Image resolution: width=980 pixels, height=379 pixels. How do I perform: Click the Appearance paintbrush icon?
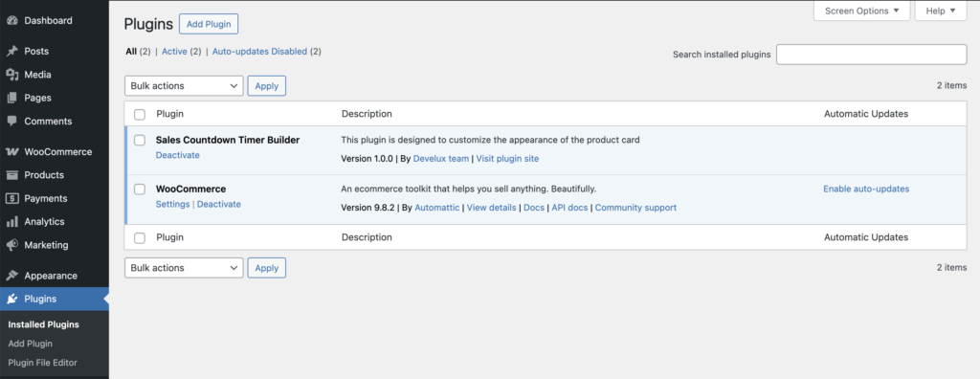[11, 276]
